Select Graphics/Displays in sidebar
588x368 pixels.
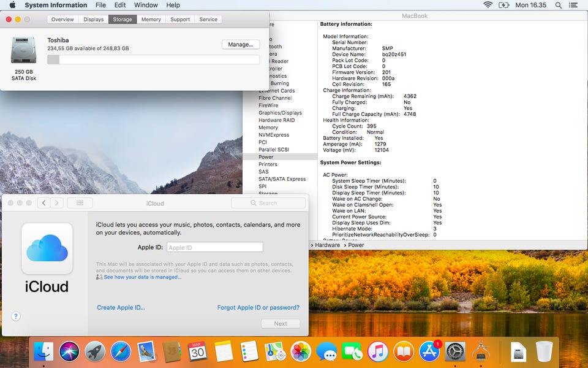280,113
